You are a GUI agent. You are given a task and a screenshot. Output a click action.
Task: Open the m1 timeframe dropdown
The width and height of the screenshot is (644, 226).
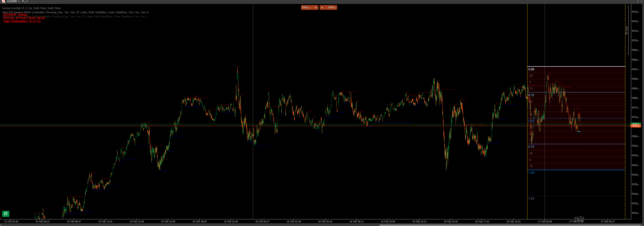click(x=27, y=1)
